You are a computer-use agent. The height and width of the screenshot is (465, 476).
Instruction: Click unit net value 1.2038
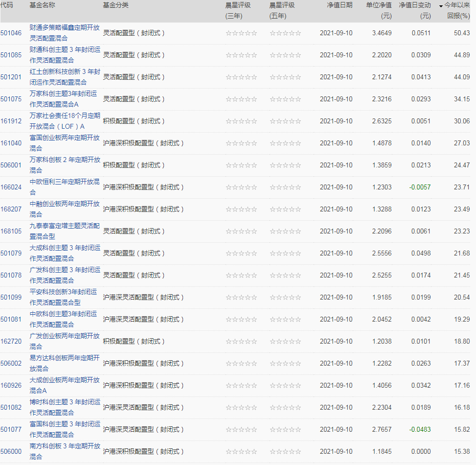click(x=382, y=341)
